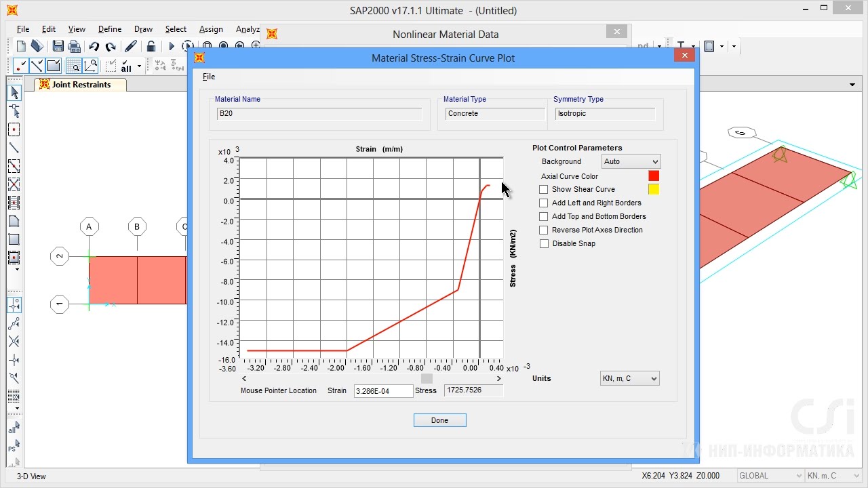Image resolution: width=868 pixels, height=488 pixels.
Task: Click the New Model icon
Action: tap(21, 46)
